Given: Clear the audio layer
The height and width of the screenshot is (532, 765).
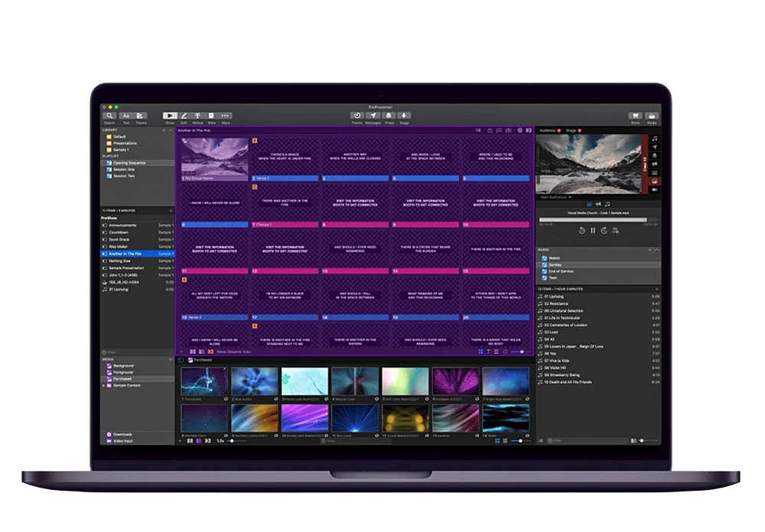Looking at the screenshot, I should (x=655, y=139).
